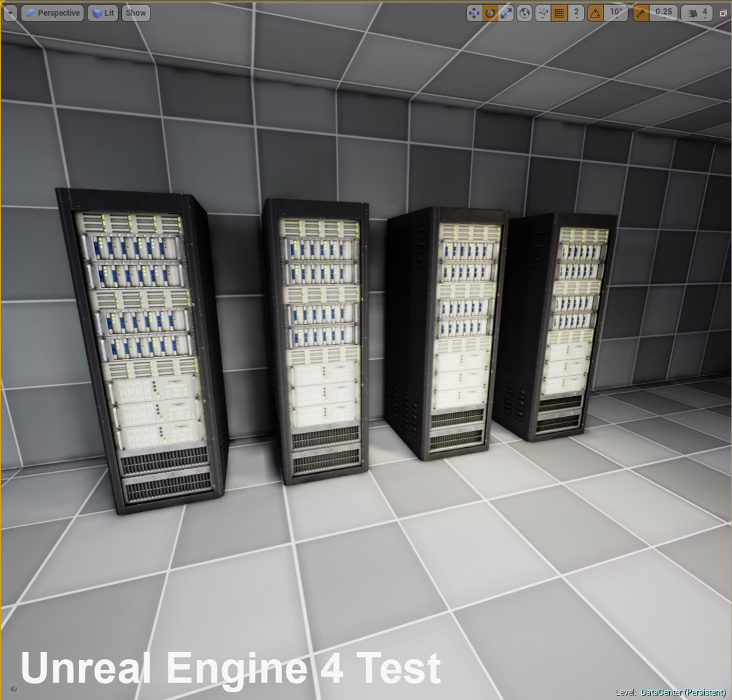Maximize or restore the viewport
The height and width of the screenshot is (700, 732).
(x=723, y=13)
